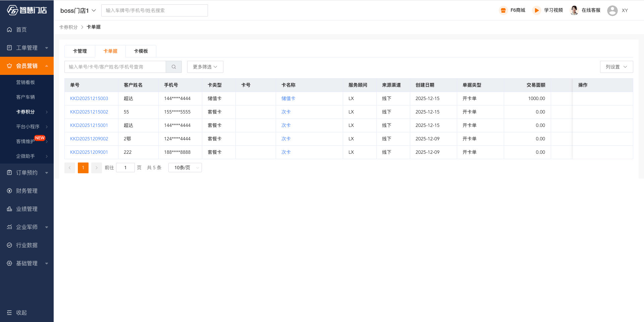644x322 pixels.
Task: Switch to the 卡模板 tab
Action: [x=141, y=51]
